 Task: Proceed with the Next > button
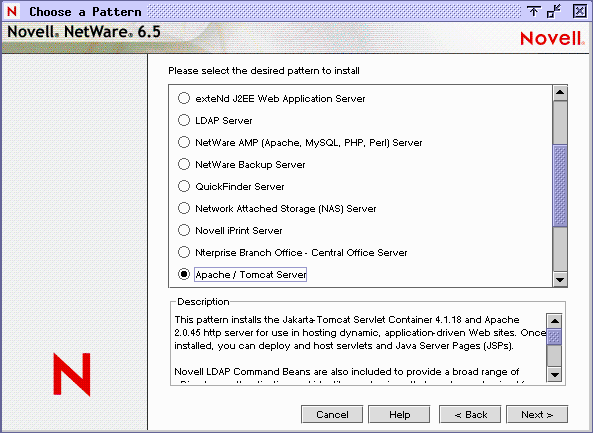point(537,414)
